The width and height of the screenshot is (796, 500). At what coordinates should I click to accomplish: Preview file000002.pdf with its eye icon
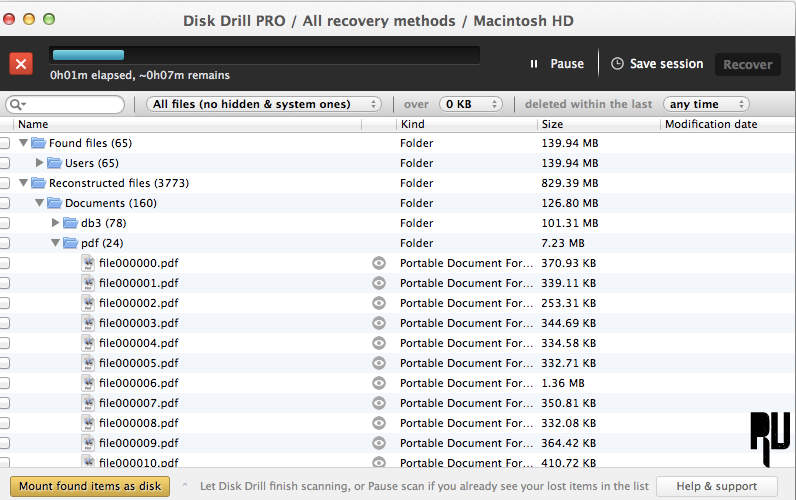[x=379, y=303]
